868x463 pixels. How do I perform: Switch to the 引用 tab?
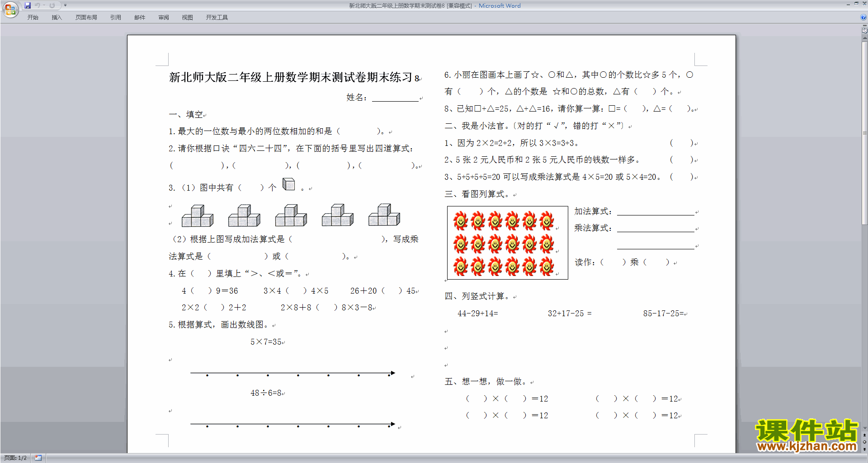coord(116,18)
